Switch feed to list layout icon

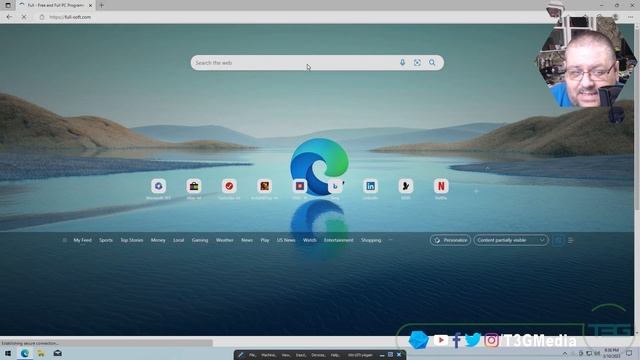pos(571,240)
